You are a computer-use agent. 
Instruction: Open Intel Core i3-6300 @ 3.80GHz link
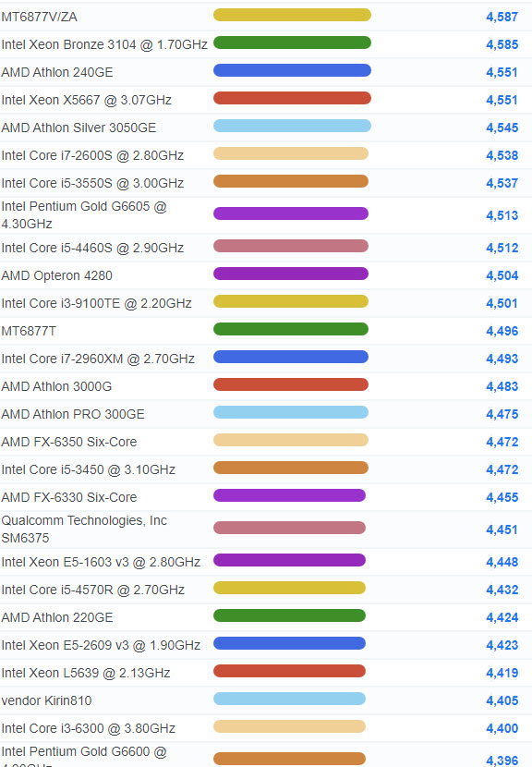point(89,728)
